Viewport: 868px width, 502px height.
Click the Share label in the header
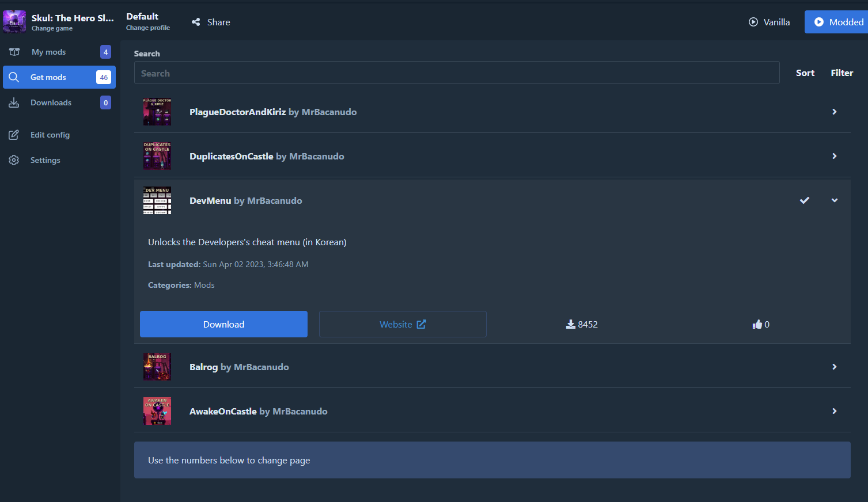(219, 22)
